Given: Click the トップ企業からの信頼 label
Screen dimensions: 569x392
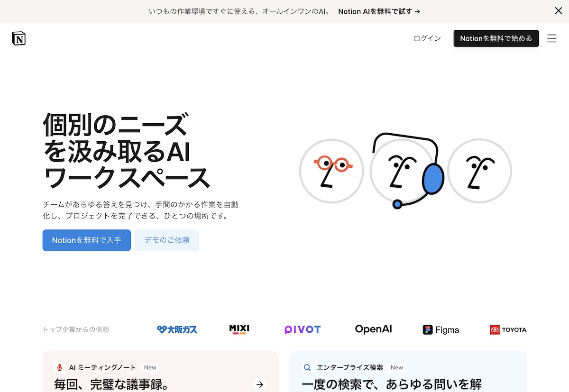Looking at the screenshot, I should [76, 329].
